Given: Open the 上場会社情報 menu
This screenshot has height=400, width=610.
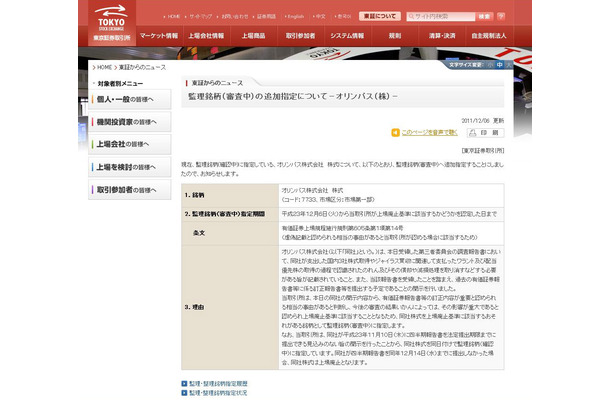Looking at the screenshot, I should 206,36.
